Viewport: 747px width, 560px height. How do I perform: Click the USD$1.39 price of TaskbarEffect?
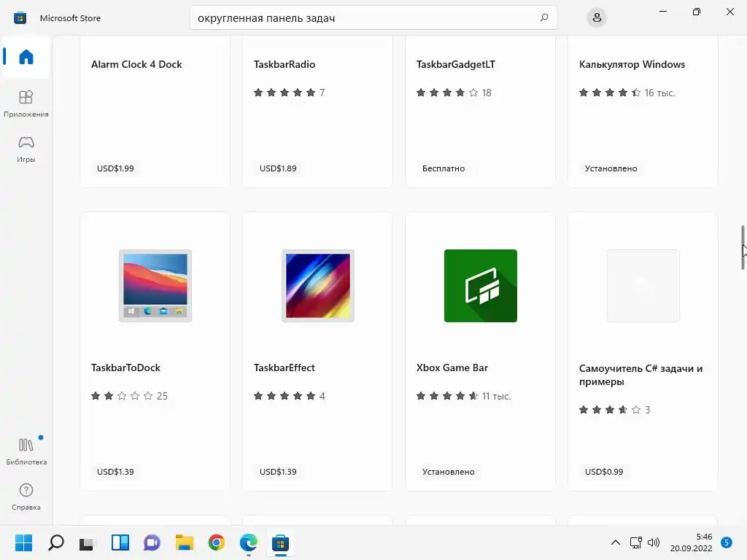click(x=278, y=472)
